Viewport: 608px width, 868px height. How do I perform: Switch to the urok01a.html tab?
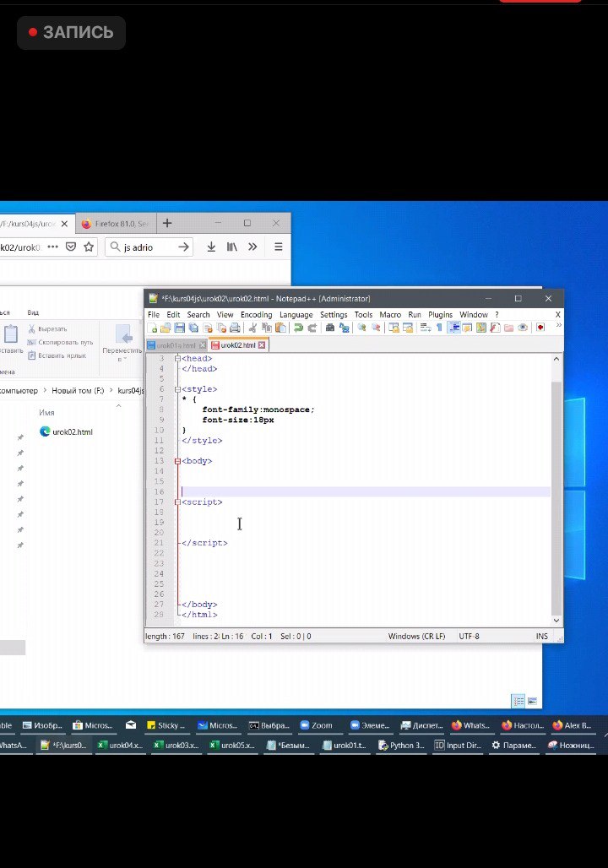click(x=176, y=345)
